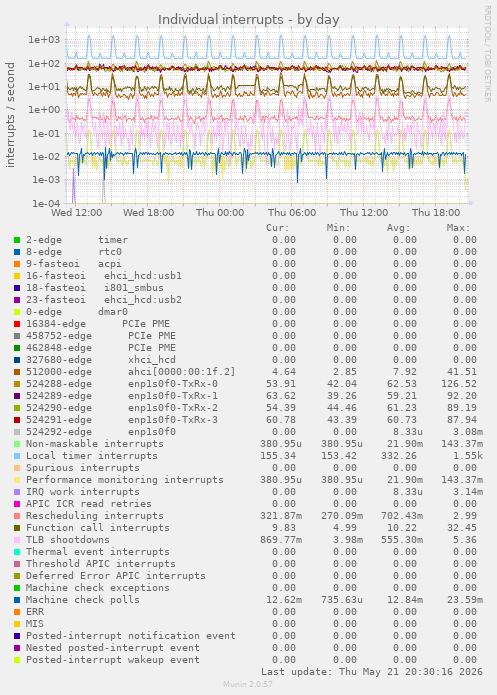Click the legend entry enp1s0f0-TxRx-1
Screen dimensions: 497x695
tap(173, 396)
